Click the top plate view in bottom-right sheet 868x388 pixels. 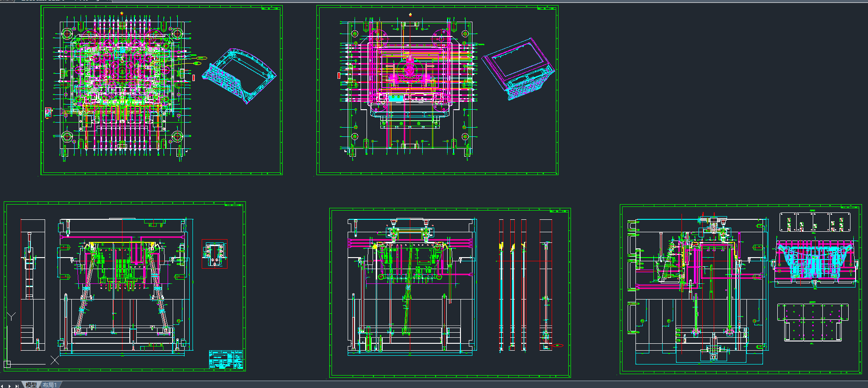click(815, 222)
